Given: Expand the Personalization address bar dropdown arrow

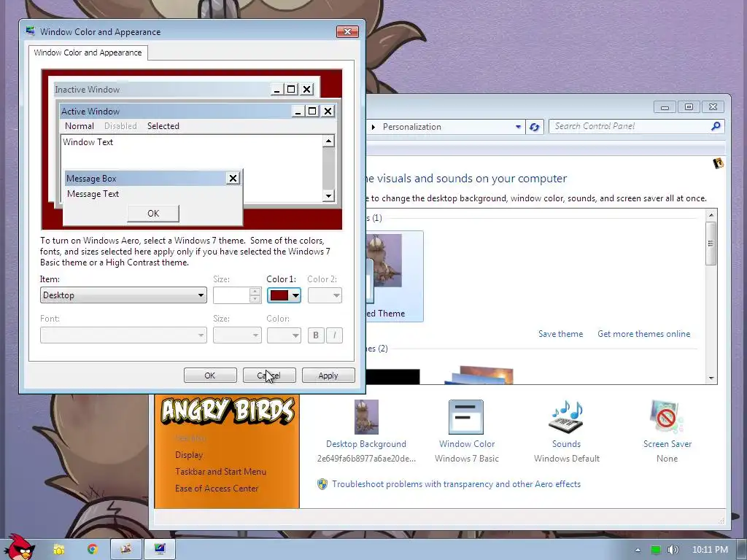Looking at the screenshot, I should point(518,127).
